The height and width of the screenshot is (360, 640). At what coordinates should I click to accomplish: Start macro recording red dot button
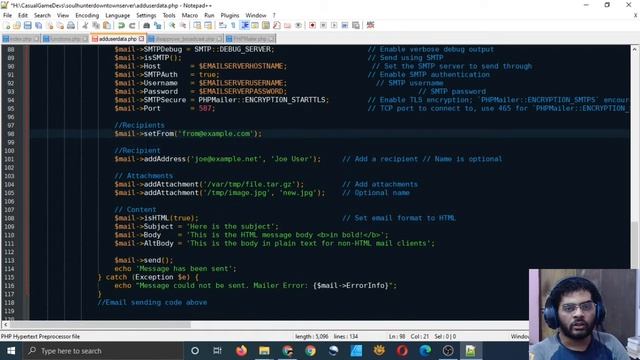point(312,25)
